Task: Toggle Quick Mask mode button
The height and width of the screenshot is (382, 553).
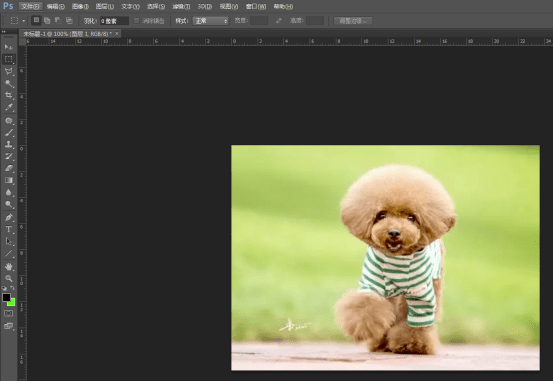Action: 8,313
